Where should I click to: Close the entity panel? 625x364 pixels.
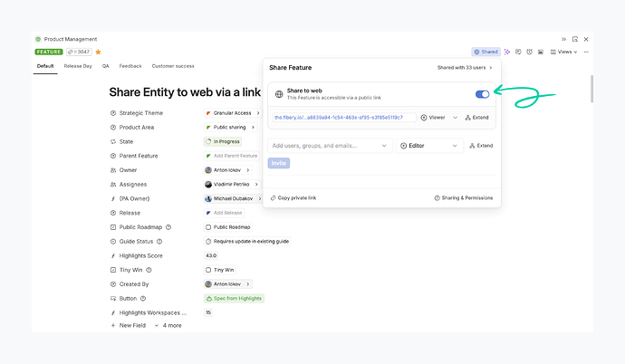click(x=586, y=39)
